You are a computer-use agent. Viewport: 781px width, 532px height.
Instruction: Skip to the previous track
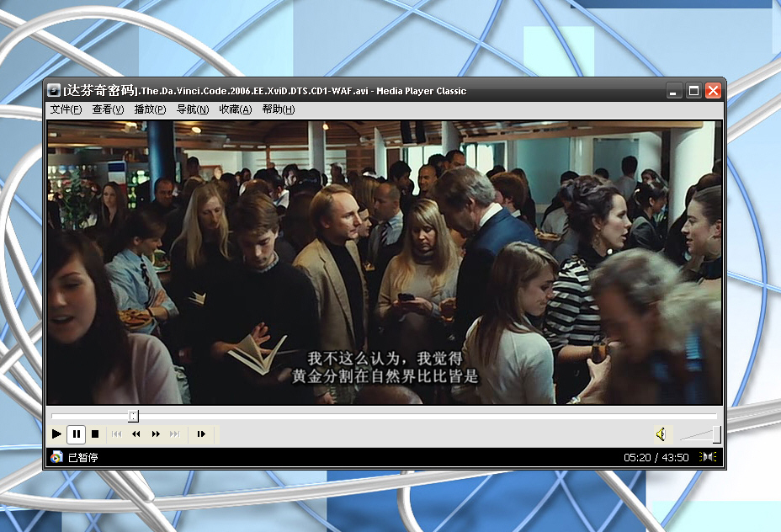pos(116,434)
